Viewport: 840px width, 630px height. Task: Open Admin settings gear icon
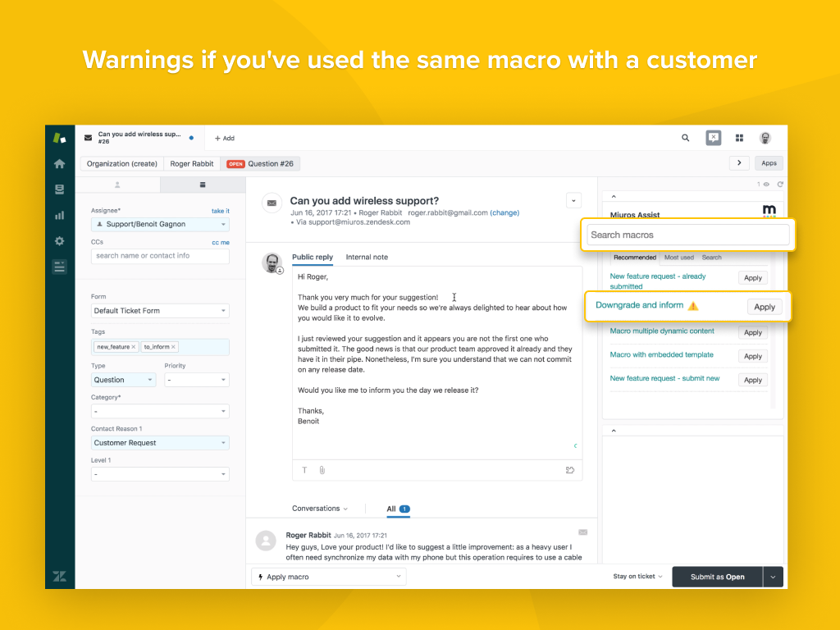(59, 241)
